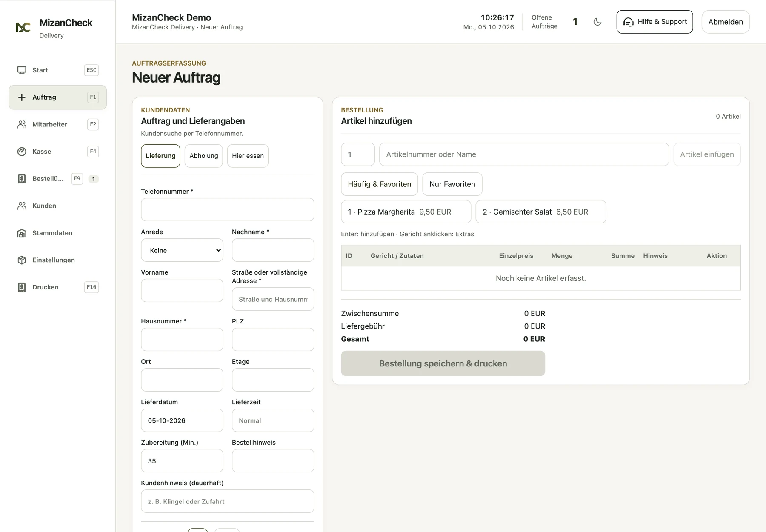Select Abholung order type
The image size is (766, 532).
point(203,156)
